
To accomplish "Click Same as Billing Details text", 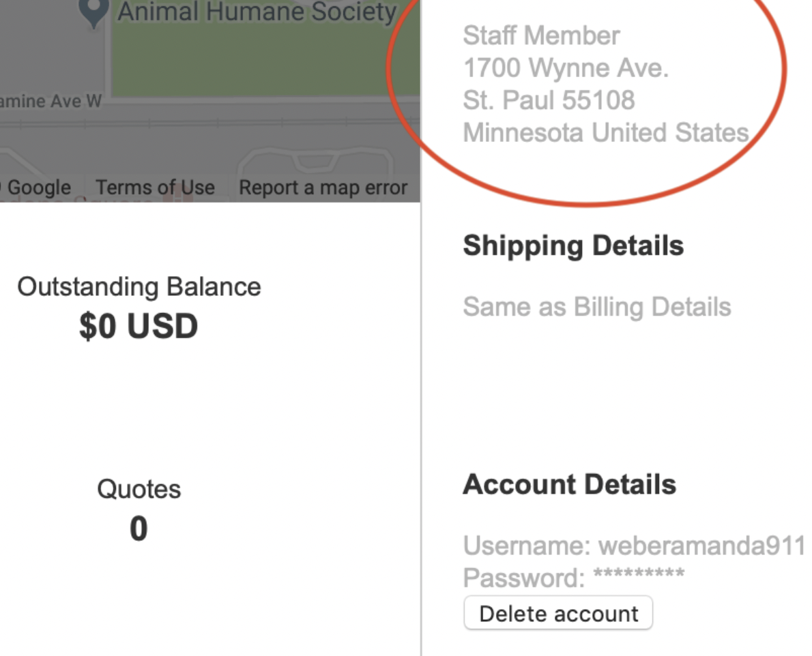I will coord(597,307).
